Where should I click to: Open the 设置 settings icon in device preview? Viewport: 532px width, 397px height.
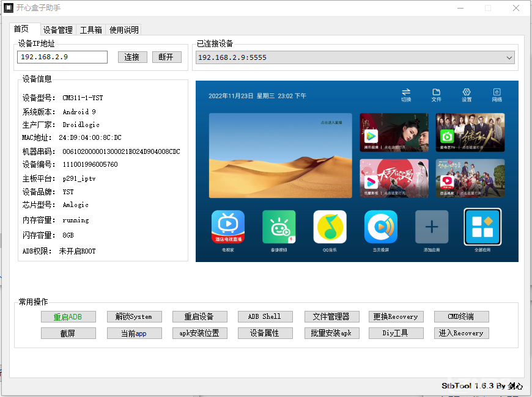click(467, 95)
